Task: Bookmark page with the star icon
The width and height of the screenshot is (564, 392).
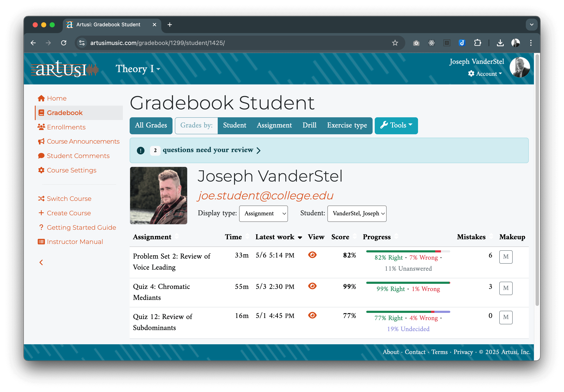Action: [395, 43]
